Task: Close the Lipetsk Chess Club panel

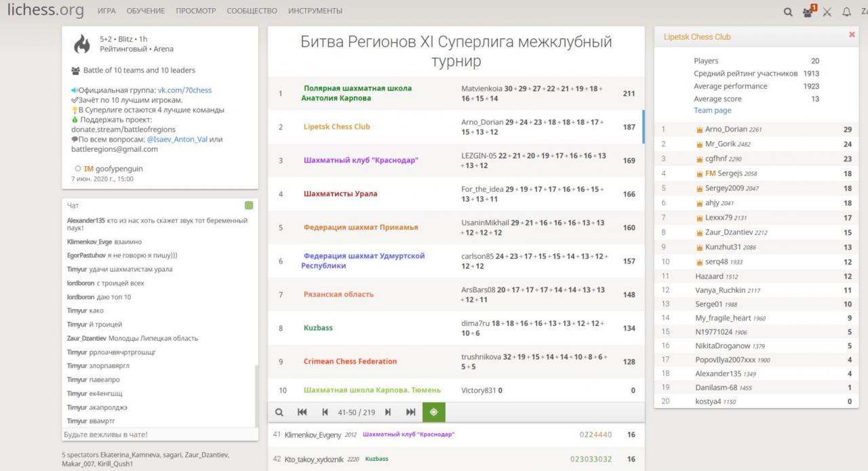Action: (852, 35)
